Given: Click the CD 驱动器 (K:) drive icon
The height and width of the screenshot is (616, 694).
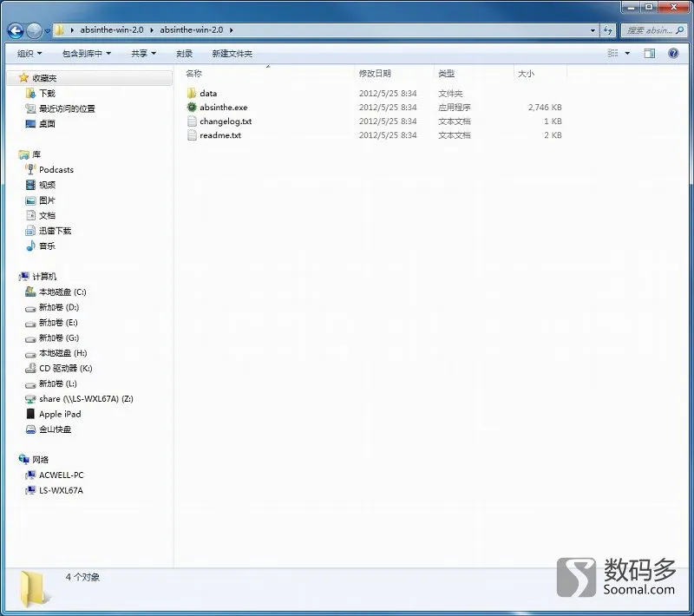Looking at the screenshot, I should 30,368.
